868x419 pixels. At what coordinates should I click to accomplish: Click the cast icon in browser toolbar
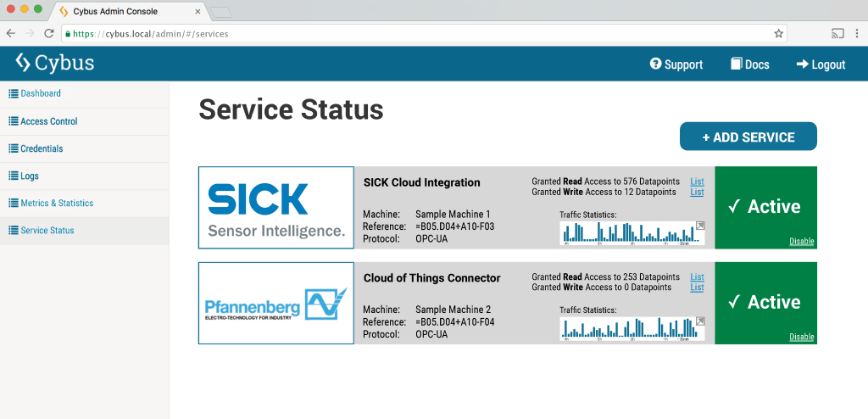pyautogui.click(x=837, y=34)
